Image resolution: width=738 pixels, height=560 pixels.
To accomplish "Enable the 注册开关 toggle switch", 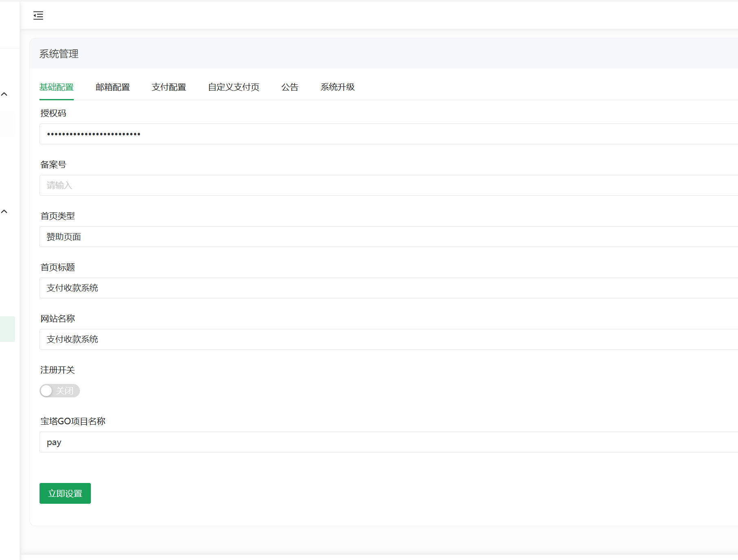I will pos(59,391).
